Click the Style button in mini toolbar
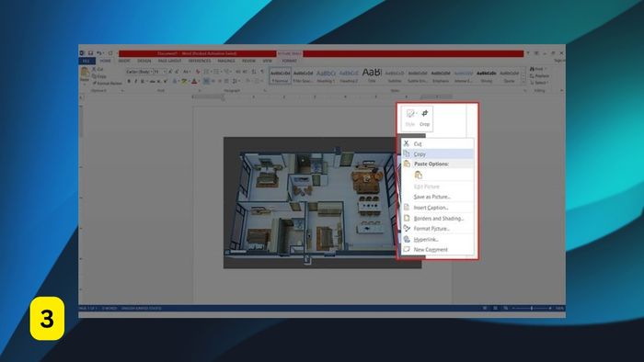 pyautogui.click(x=410, y=119)
